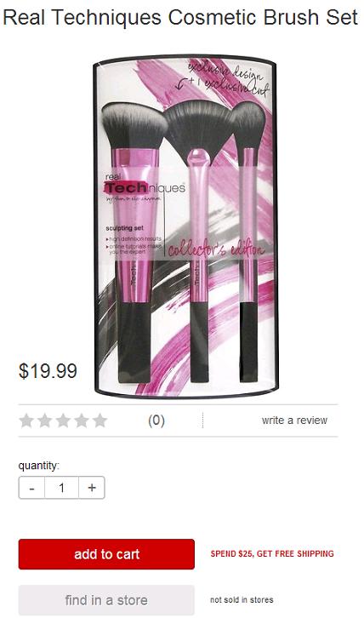
Task: Click the fifth rating star
Action: coord(100,421)
